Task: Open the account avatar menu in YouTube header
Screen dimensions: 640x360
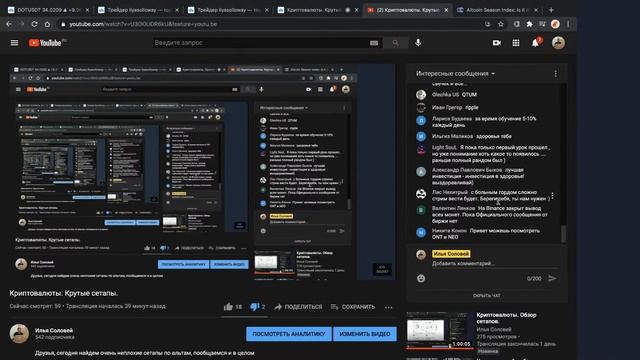Action: point(558,43)
